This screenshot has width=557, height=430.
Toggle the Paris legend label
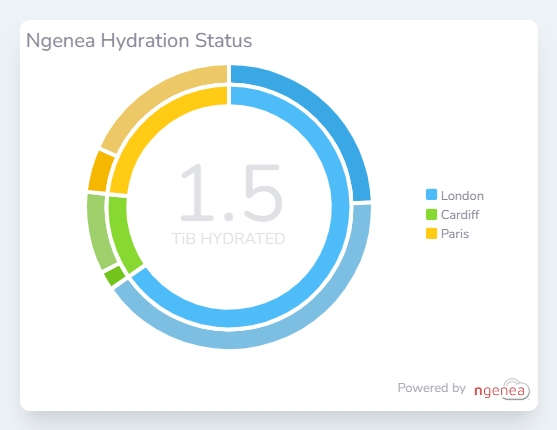point(455,234)
